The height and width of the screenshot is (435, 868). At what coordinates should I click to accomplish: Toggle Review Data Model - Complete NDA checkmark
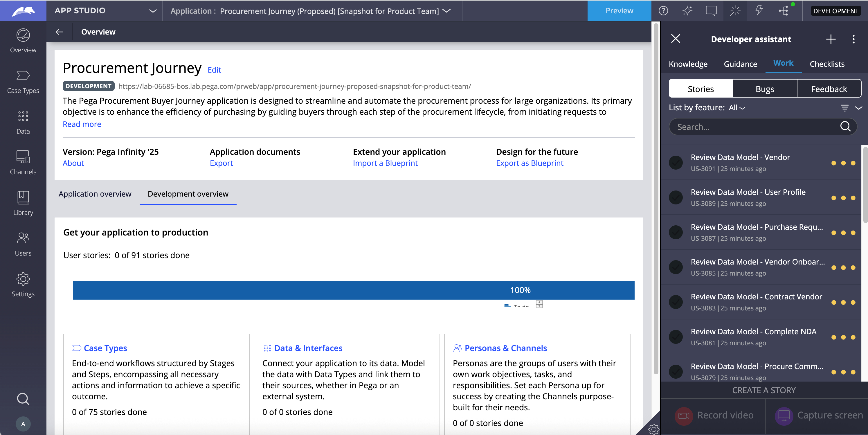[x=676, y=337]
